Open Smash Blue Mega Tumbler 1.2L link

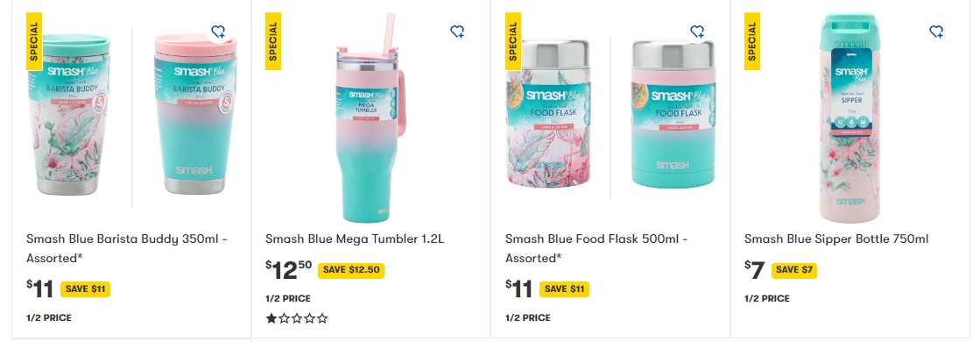(355, 239)
